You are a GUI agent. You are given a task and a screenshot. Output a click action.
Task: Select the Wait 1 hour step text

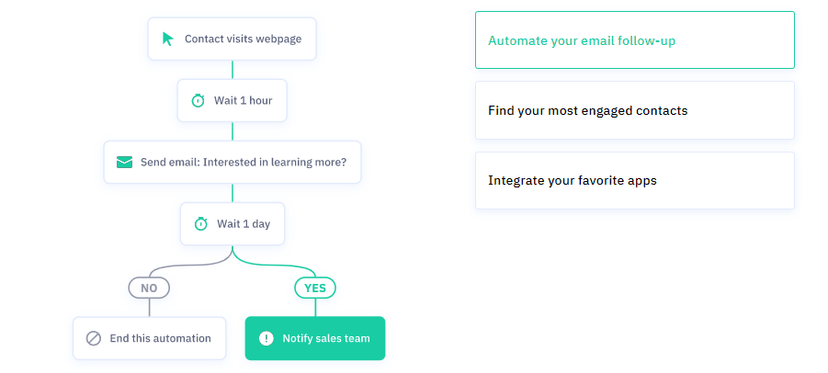pos(243,100)
